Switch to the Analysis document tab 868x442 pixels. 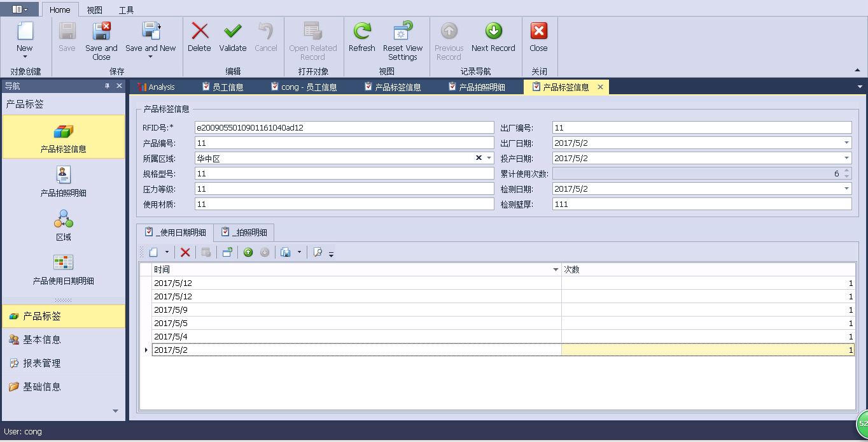(156, 87)
